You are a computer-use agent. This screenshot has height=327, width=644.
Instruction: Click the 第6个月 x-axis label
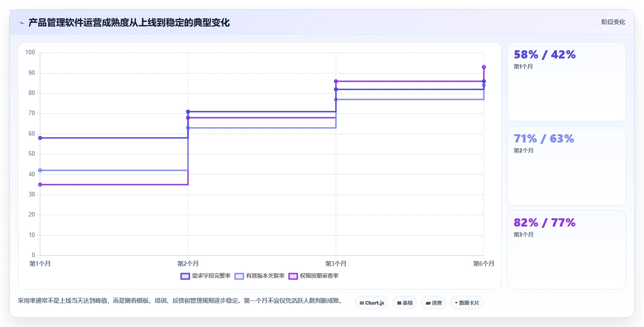click(484, 264)
